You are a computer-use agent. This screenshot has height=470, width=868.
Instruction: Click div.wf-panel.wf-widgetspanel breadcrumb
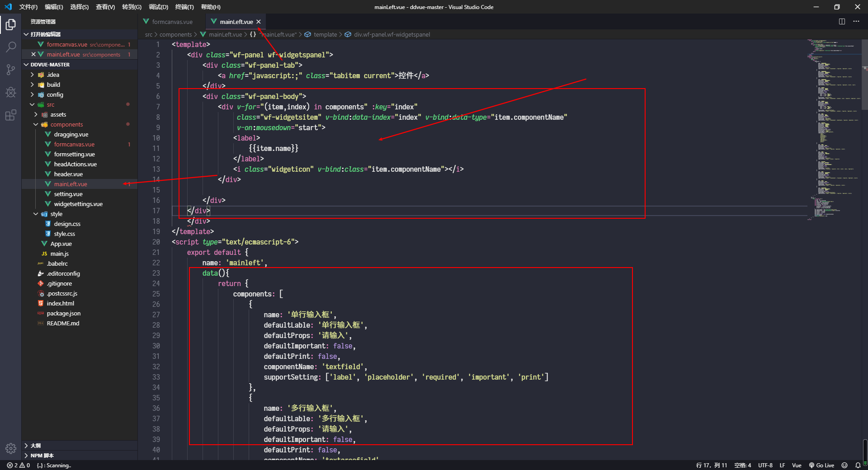click(x=392, y=34)
